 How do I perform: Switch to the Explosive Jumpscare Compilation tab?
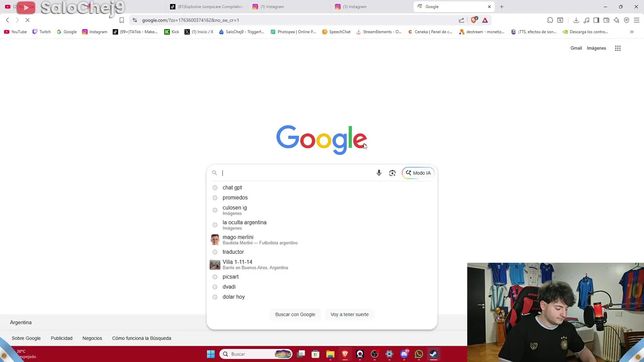click(x=206, y=7)
